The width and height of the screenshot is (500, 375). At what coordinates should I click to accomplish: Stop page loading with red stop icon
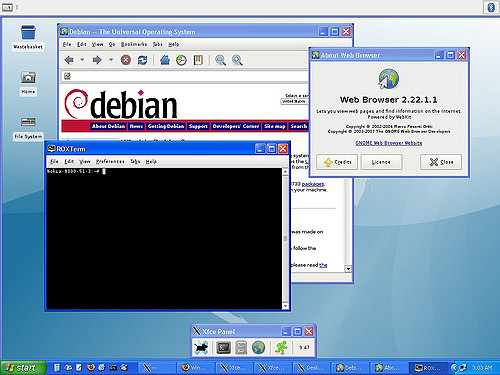[x=126, y=60]
